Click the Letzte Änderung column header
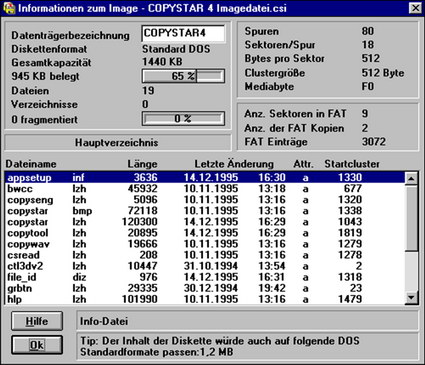The image size is (425, 365). pyautogui.click(x=234, y=164)
